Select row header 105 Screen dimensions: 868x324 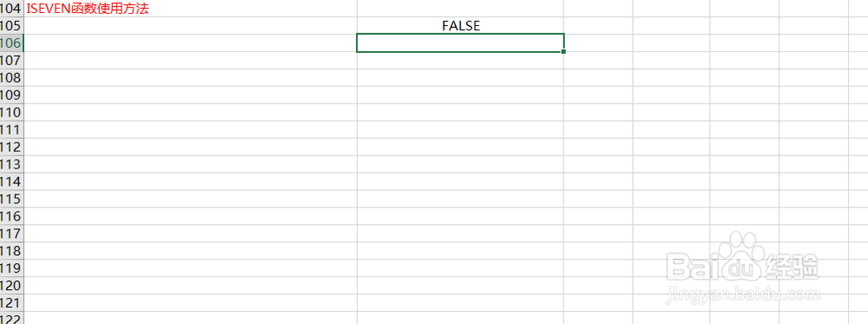coord(11,25)
